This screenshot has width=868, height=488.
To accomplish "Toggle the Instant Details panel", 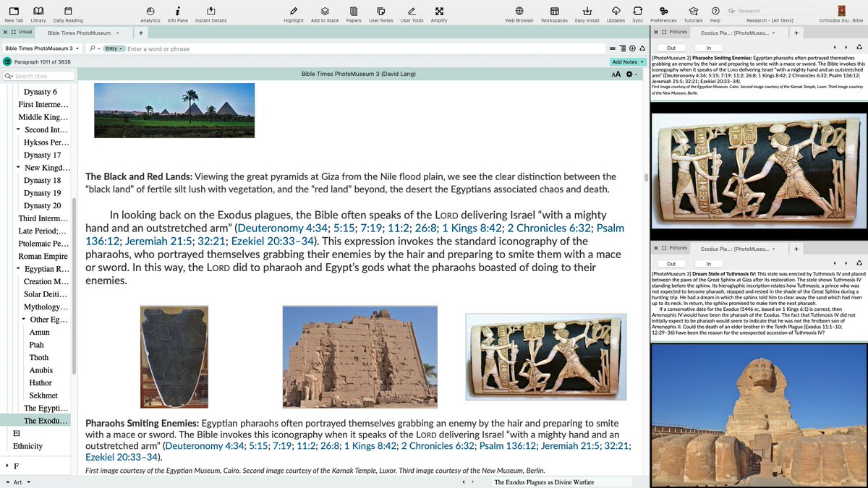I will [210, 14].
